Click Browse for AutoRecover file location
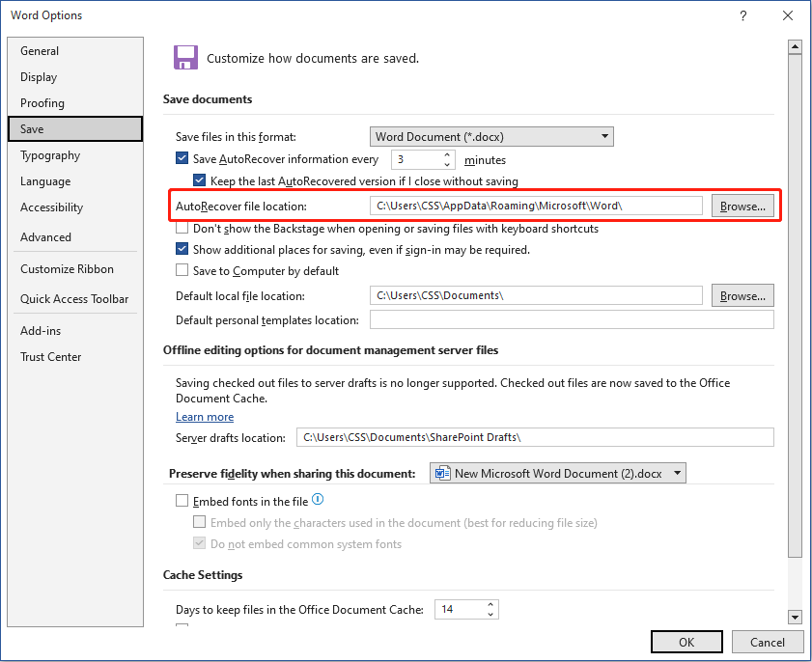The height and width of the screenshot is (662, 812). coord(742,206)
